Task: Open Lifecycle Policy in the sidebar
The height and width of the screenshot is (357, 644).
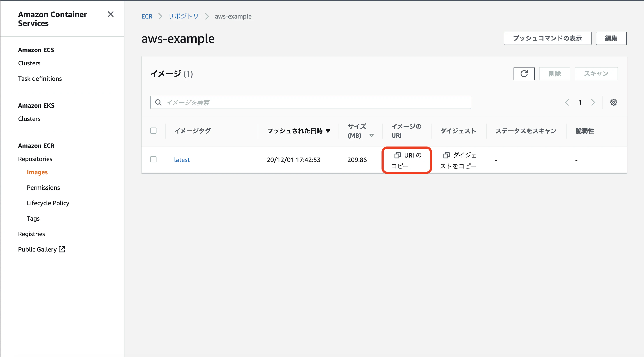Action: tap(48, 203)
